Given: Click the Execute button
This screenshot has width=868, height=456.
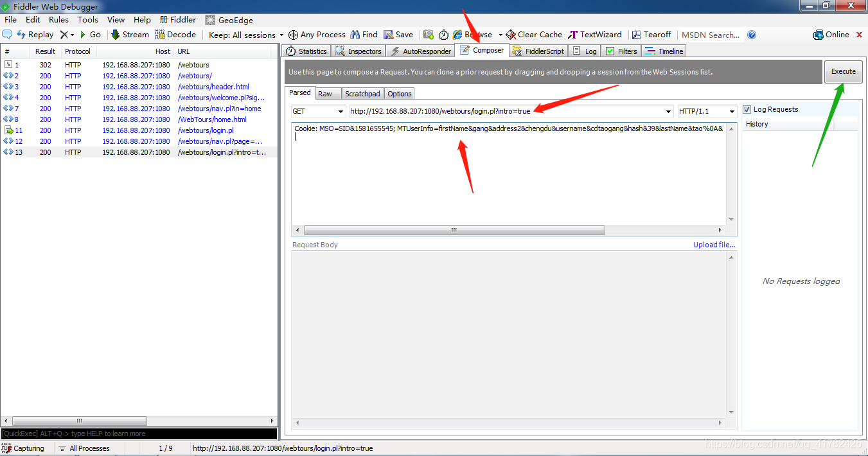Looking at the screenshot, I should 844,72.
